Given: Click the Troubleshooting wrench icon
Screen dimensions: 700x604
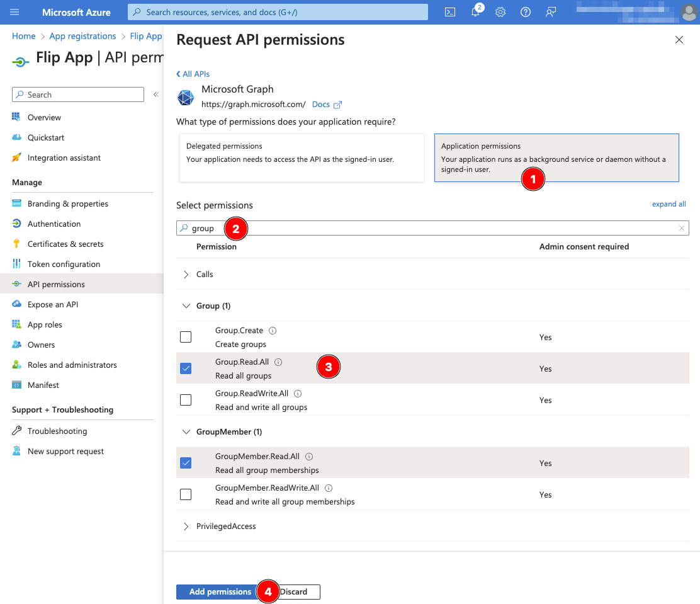Looking at the screenshot, I should tap(16, 431).
